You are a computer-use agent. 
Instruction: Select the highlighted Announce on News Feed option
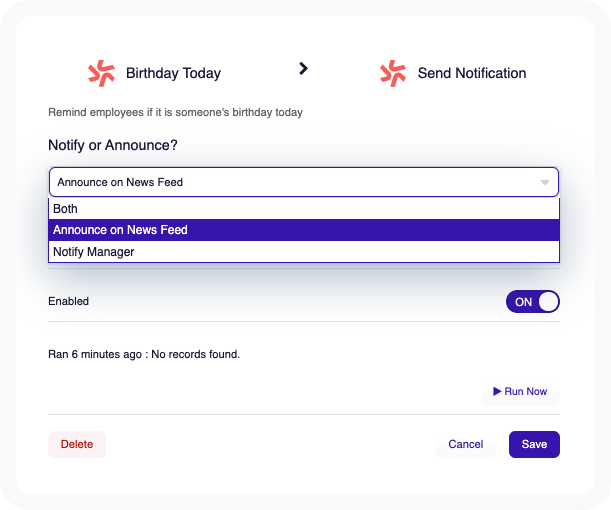pyautogui.click(x=304, y=230)
